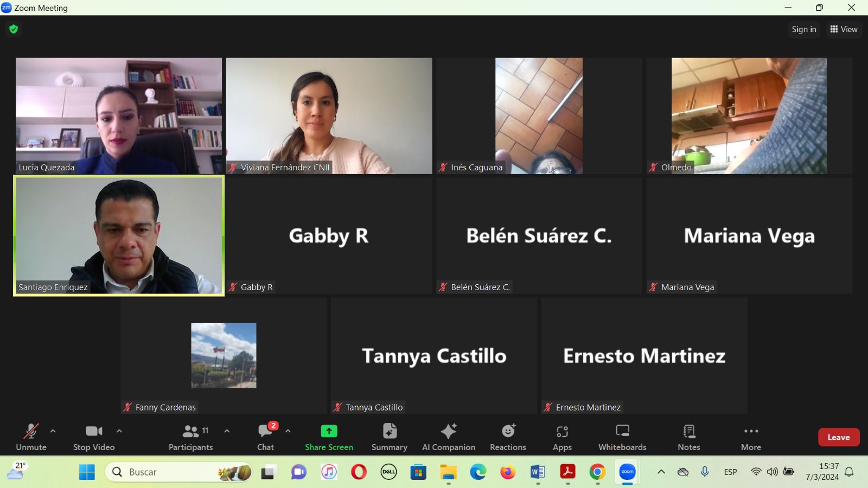Select Fanny Cardenas profile picture thumbnail
Viewport: 868px width, 488px height.
click(224, 356)
